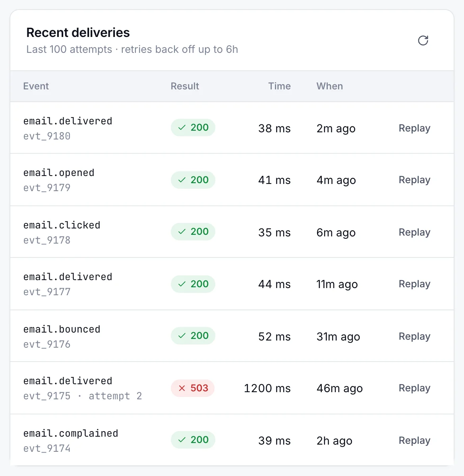Click event ID evt_9176
Image resolution: width=464 pixels, height=476 pixels.
47,344
